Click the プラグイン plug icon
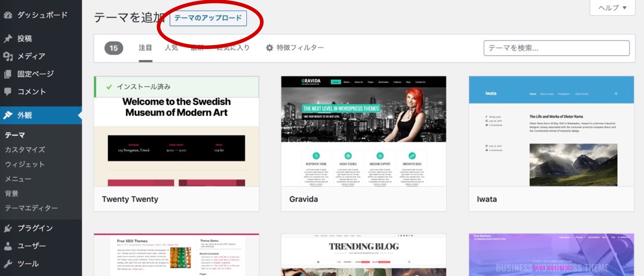This screenshot has height=276, width=644. click(8, 229)
